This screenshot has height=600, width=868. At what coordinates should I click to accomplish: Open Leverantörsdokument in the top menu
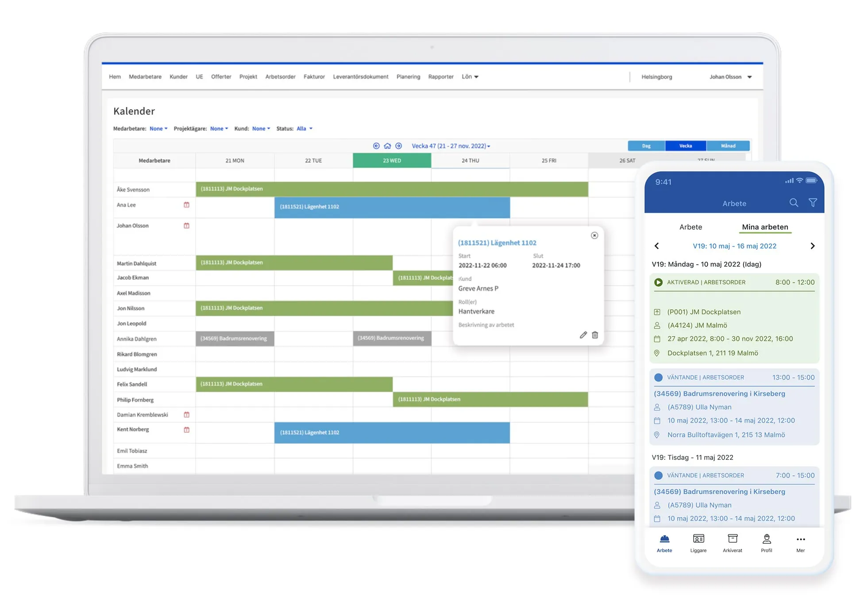pyautogui.click(x=361, y=77)
